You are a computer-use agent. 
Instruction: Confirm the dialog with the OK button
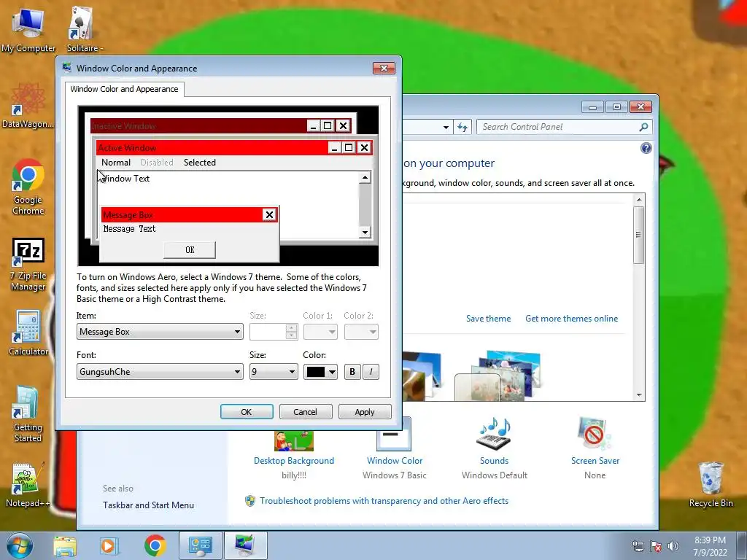click(x=247, y=412)
